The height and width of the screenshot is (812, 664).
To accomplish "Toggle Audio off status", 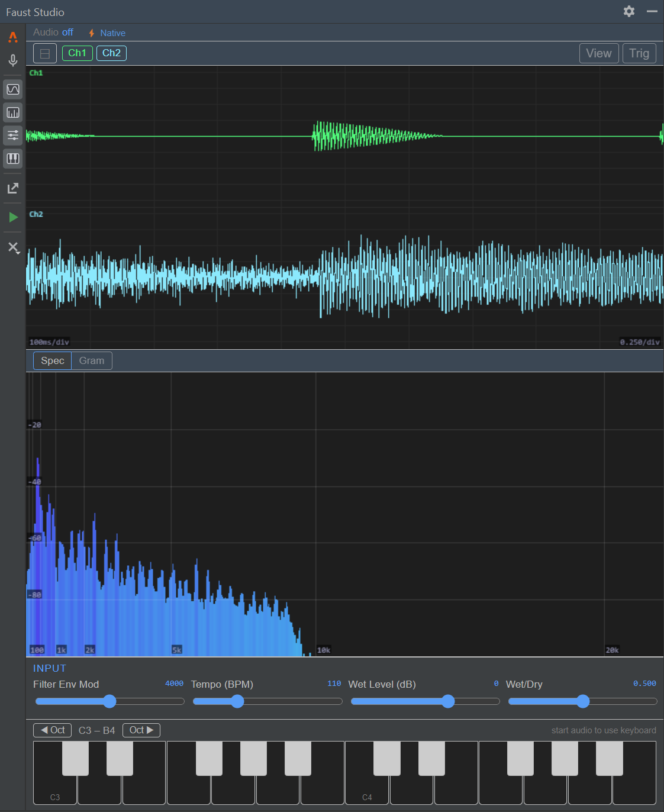I will [53, 33].
